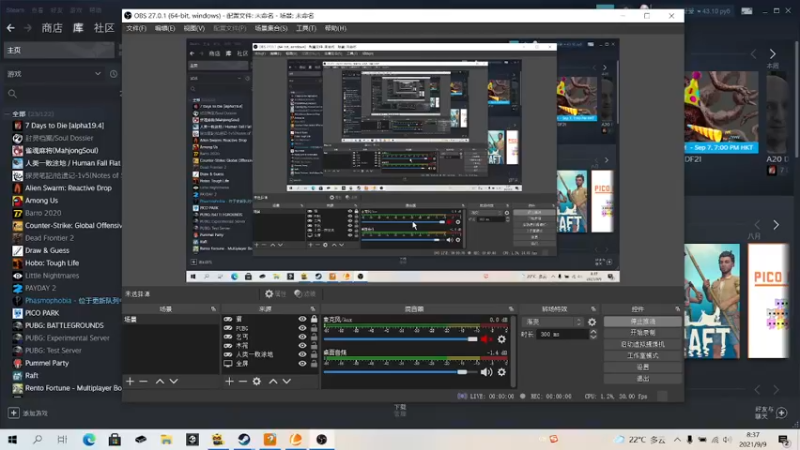This screenshot has height=450, width=800.
Task: Hide the 人类一败涂地 source via eye icon
Action: pyautogui.click(x=302, y=355)
